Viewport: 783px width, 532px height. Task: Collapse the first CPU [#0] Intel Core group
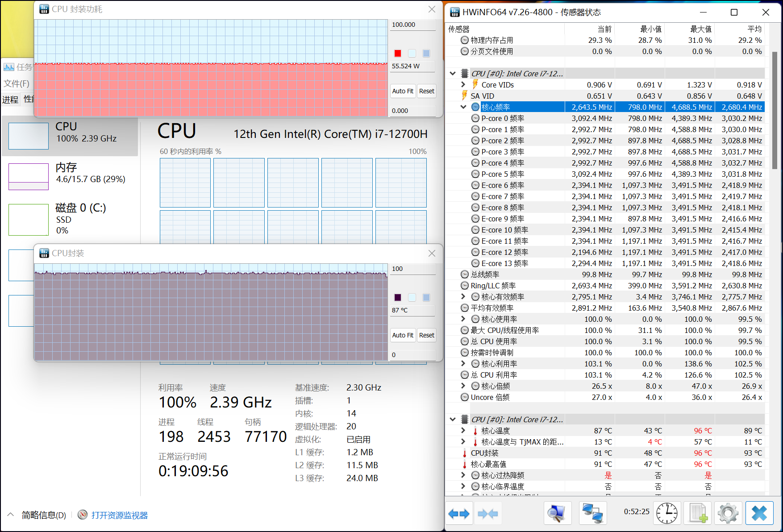pos(453,74)
